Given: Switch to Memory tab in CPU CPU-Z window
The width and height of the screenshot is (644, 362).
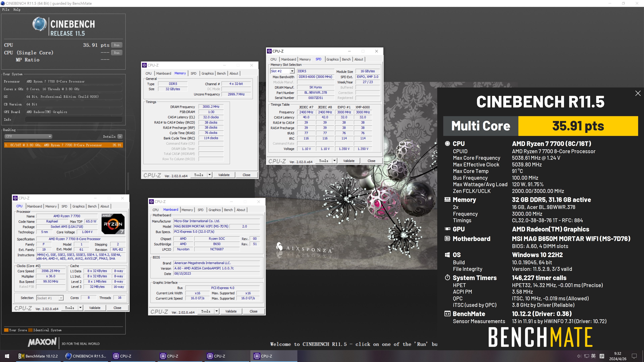Looking at the screenshot, I should pyautogui.click(x=51, y=206).
